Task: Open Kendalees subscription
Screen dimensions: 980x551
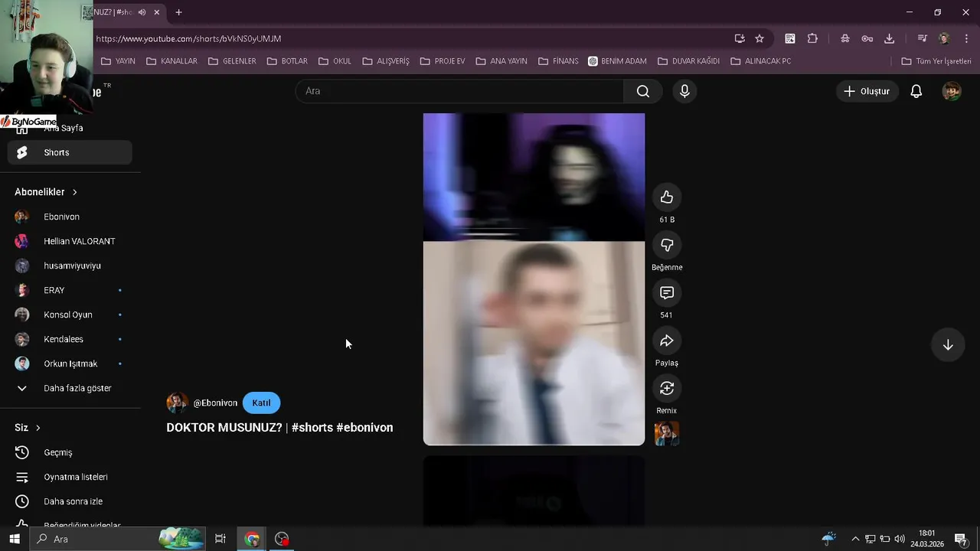Action: coord(70,339)
